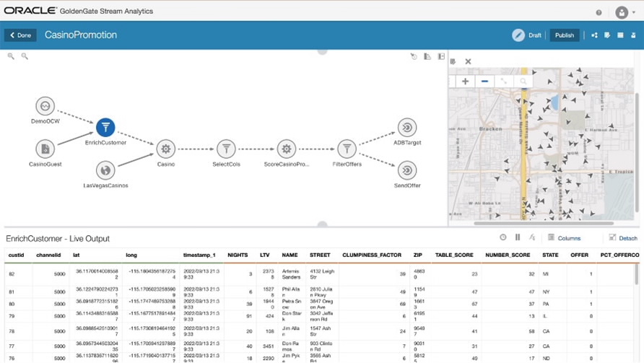Select the ScoreCasinoPro scoring node
The image size is (644, 363).
(287, 149)
